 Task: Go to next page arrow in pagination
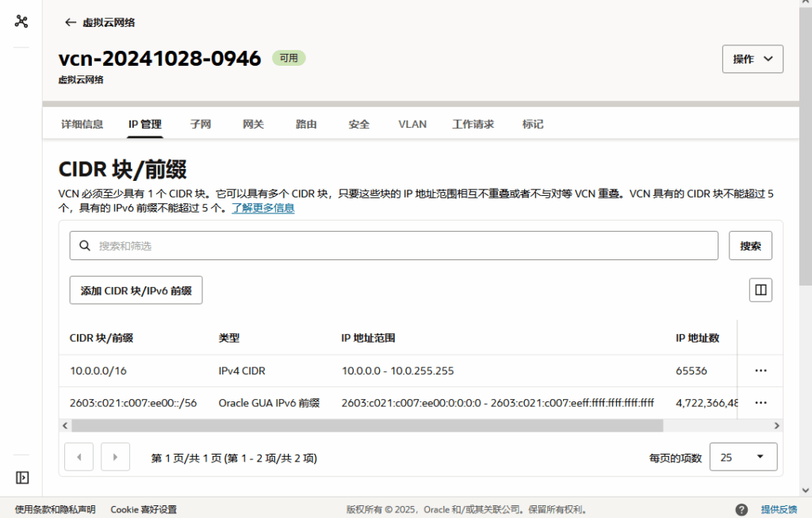[115, 457]
